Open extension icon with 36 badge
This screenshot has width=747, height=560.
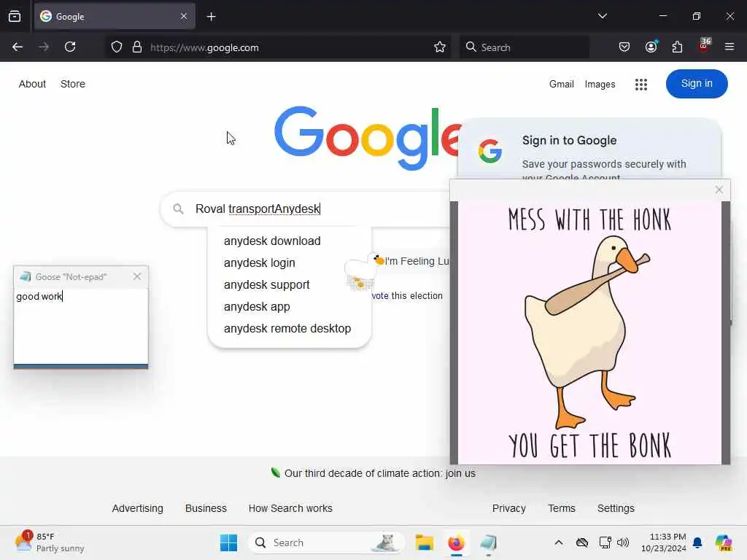click(704, 46)
